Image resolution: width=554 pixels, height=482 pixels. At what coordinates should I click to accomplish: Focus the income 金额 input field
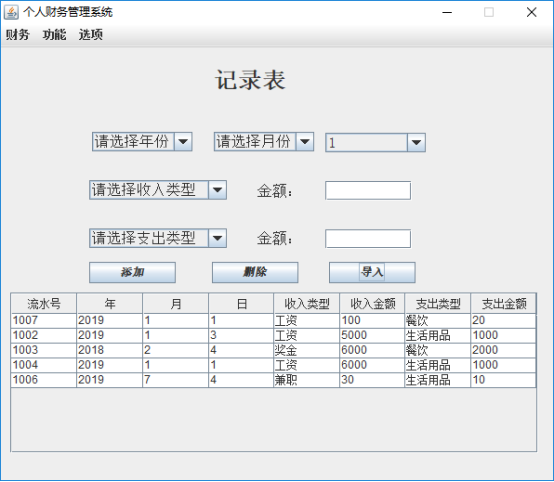click(368, 190)
